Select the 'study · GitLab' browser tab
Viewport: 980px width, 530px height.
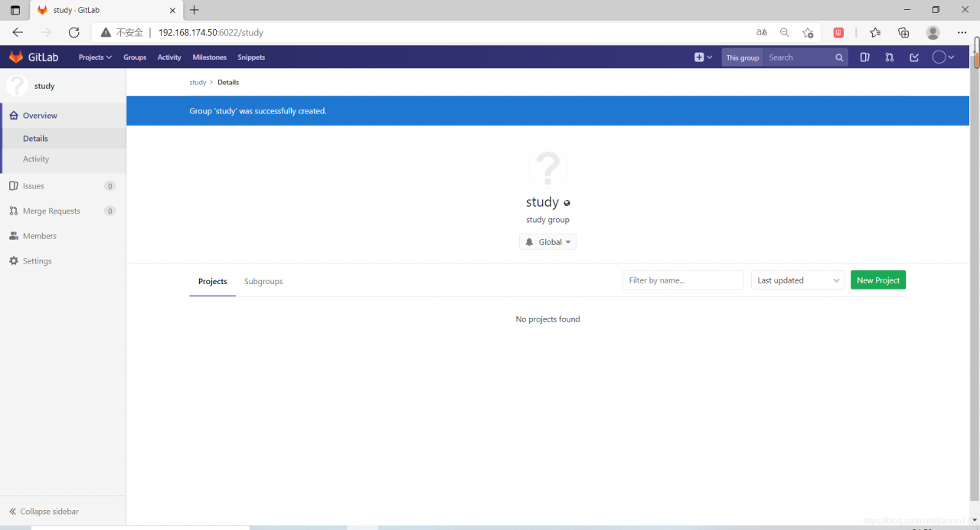106,11
